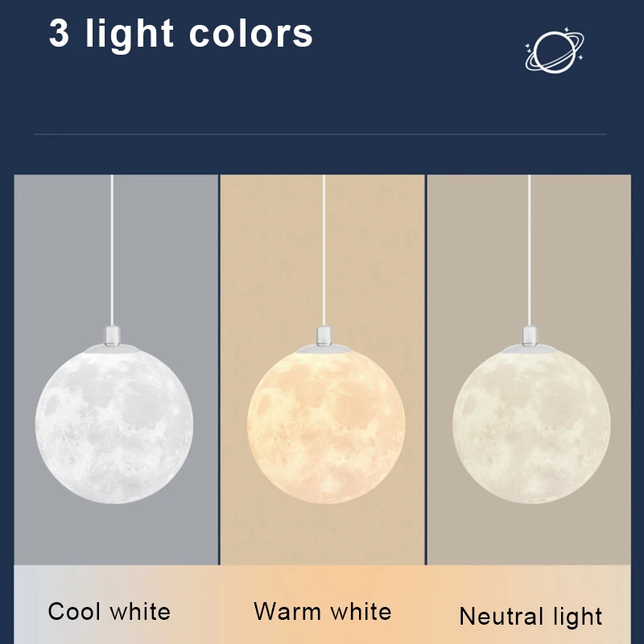Click the "3 light colors" heading

point(181,34)
